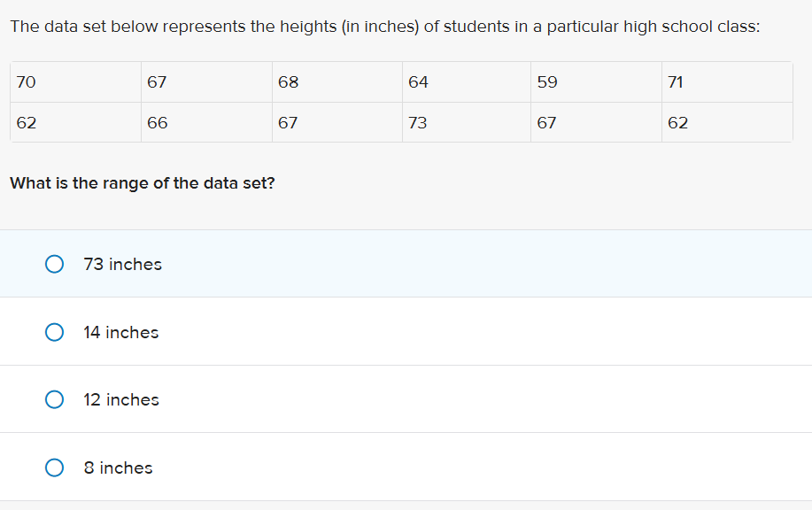Click the '8 inches' answer label text

[x=118, y=467]
